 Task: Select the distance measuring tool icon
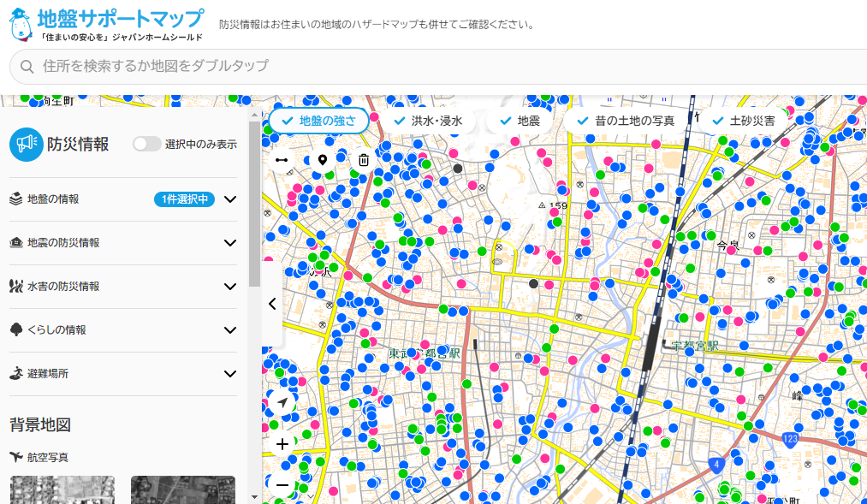pos(282,160)
